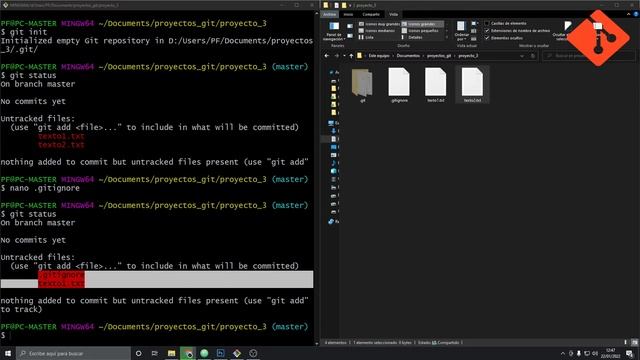The height and width of the screenshot is (360, 640).
Task: Open Cortana circle on taskbar
Action: click(138, 353)
